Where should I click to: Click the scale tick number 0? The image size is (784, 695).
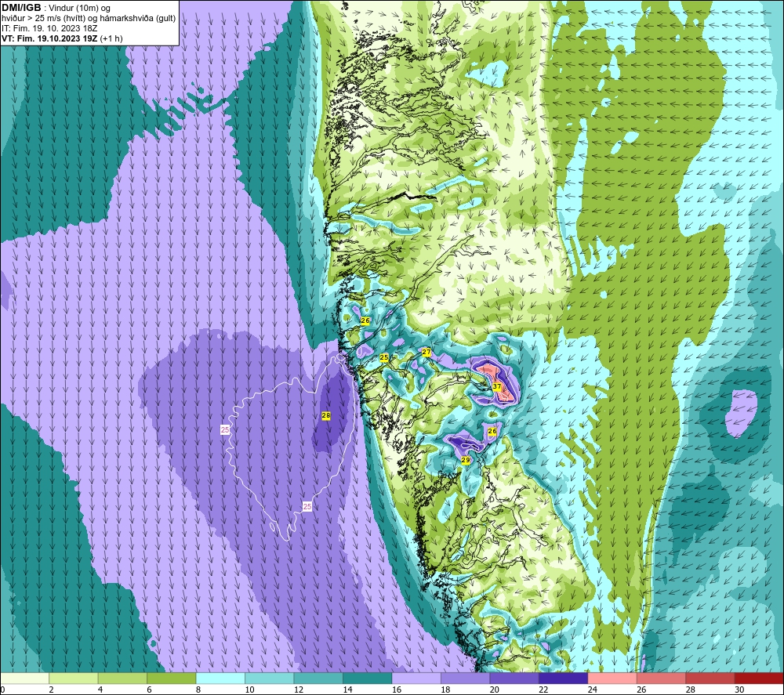pos(3,690)
